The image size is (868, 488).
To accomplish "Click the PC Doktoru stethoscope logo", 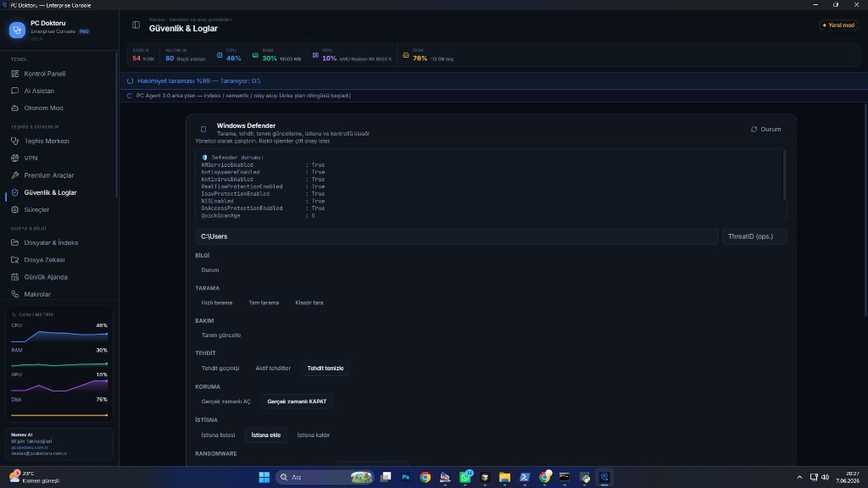I will [x=17, y=30].
